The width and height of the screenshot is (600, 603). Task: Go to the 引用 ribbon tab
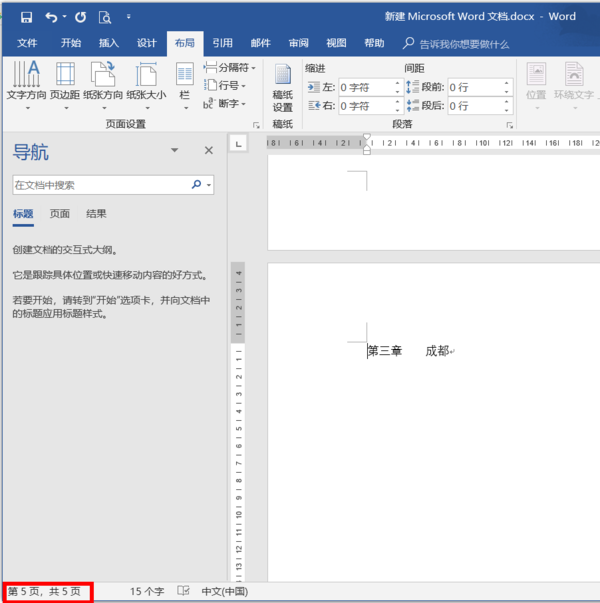pyautogui.click(x=222, y=43)
